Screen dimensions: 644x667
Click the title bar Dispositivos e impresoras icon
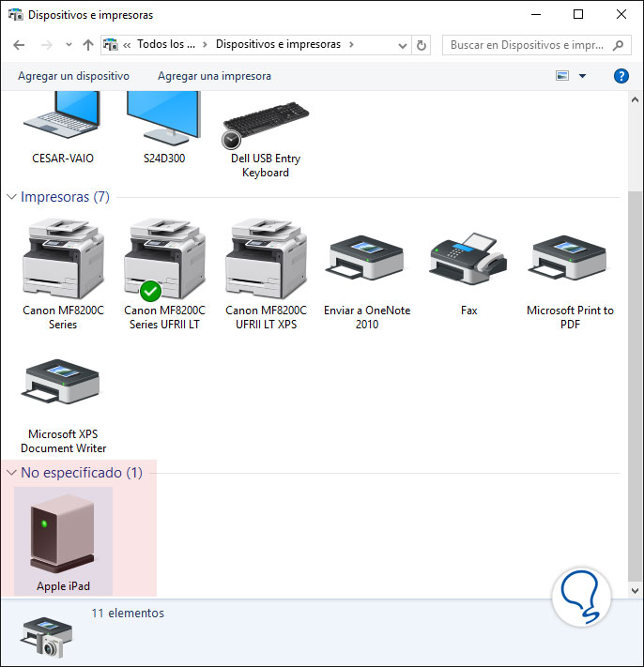coord(16,14)
